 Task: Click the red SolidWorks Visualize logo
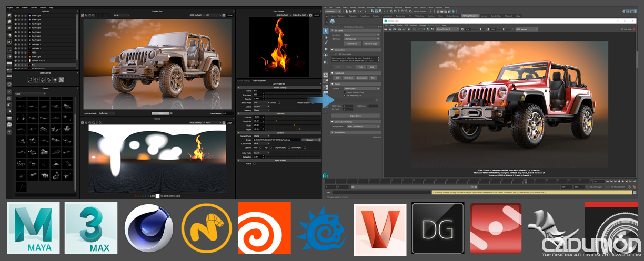(x=496, y=227)
